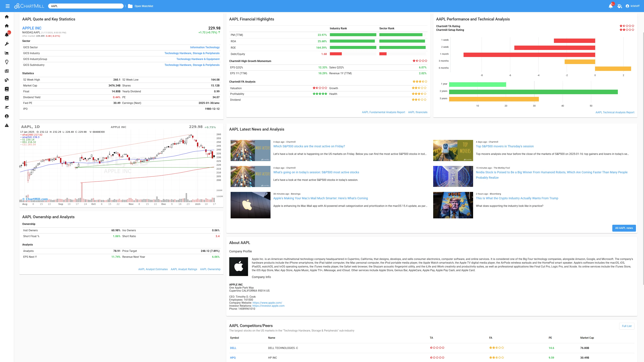
Task: Open the area chart icon in sidebar
Action: point(7,53)
